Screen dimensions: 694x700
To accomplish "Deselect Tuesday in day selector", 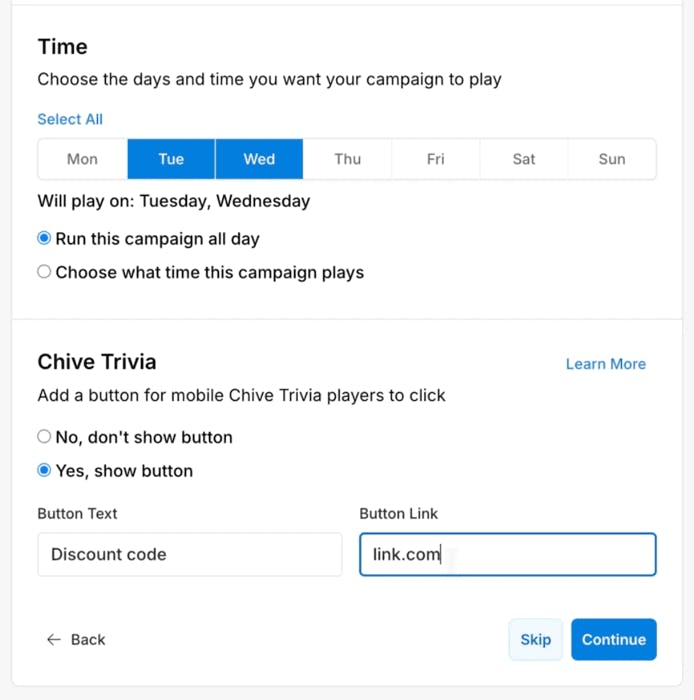I will (x=171, y=159).
